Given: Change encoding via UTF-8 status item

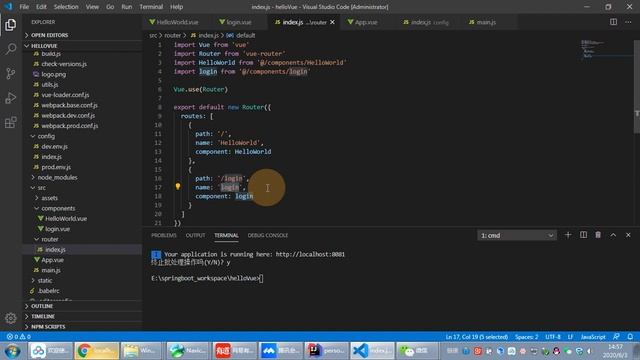Looking at the screenshot, I should pos(553,337).
